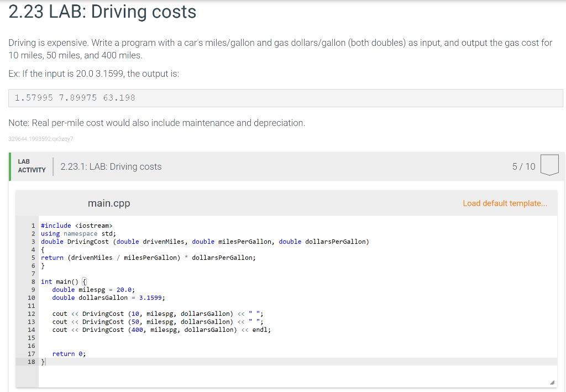Click the LAB ACTIVITY badge icon

[32, 165]
